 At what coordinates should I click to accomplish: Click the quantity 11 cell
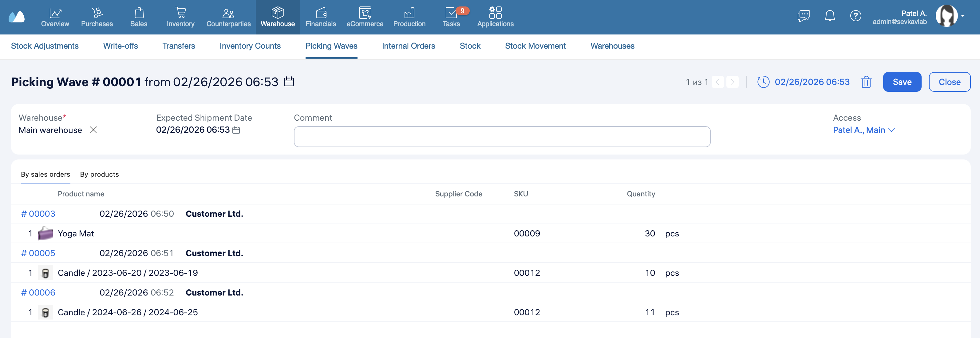[x=650, y=312]
